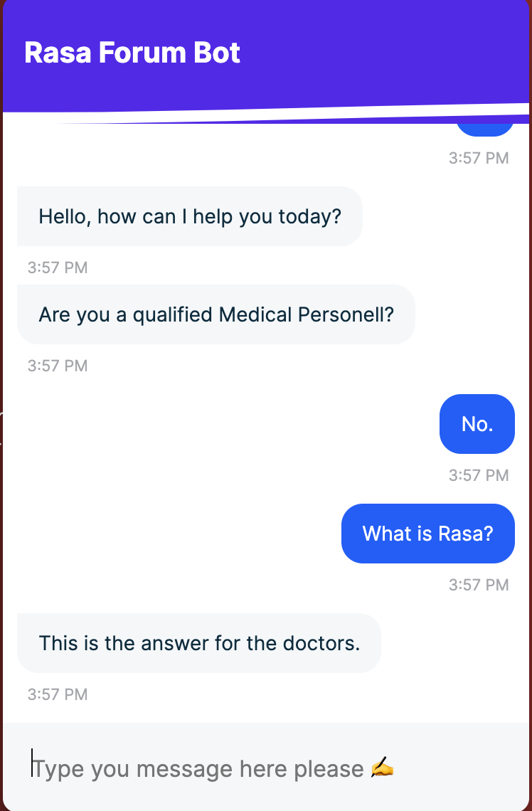This screenshot has width=532, height=811.
Task: Click the timestamp under 'No.' message
Action: (x=479, y=475)
